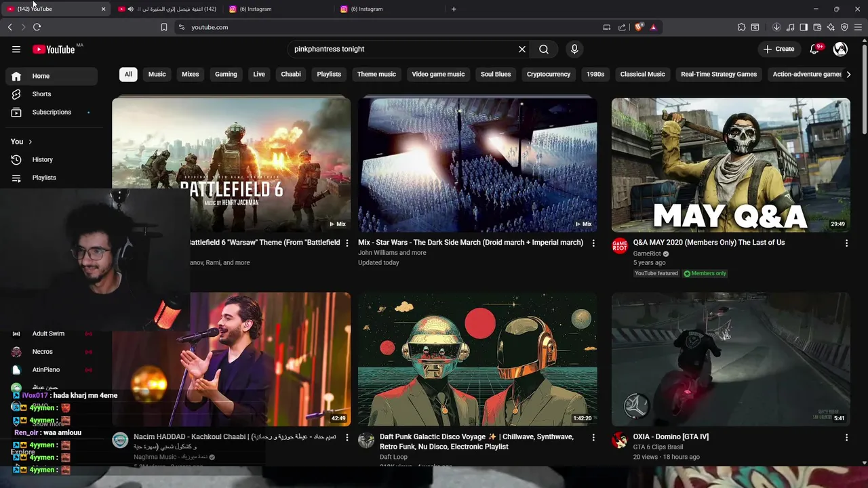This screenshot has height=488, width=868.
Task: Open options for OXIA - Domino video
Action: (x=846, y=438)
